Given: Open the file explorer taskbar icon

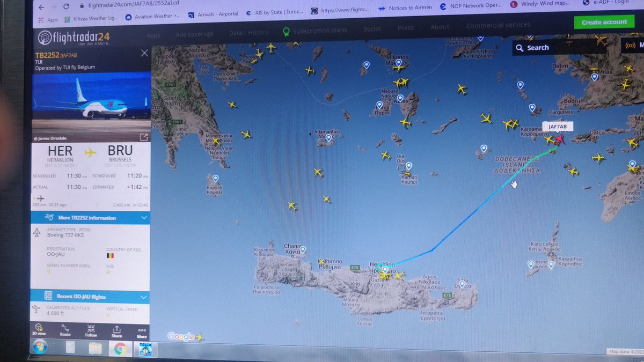Looking at the screenshot, I should 95,349.
